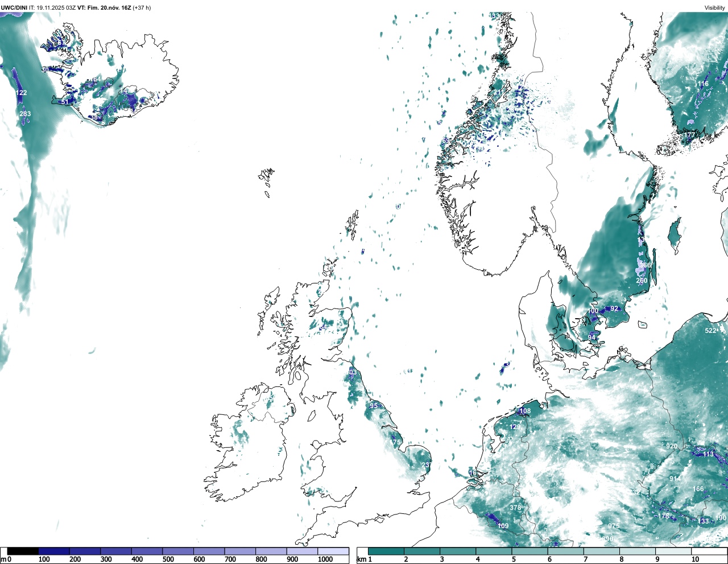Viewport: 728px width, 564px height.
Task: Click the '914' value in the southeast
Action: (675, 479)
